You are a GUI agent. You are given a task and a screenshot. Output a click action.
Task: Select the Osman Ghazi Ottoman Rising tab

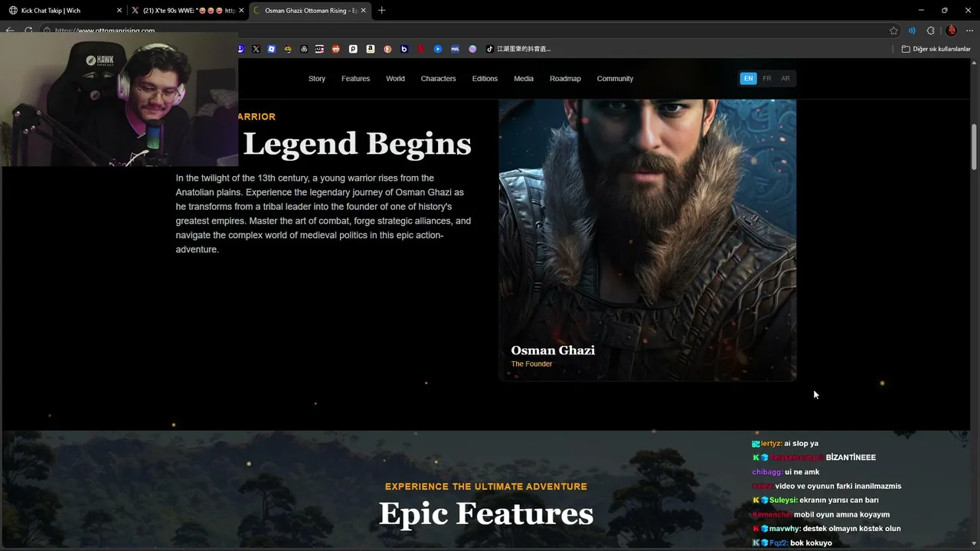[x=310, y=11]
